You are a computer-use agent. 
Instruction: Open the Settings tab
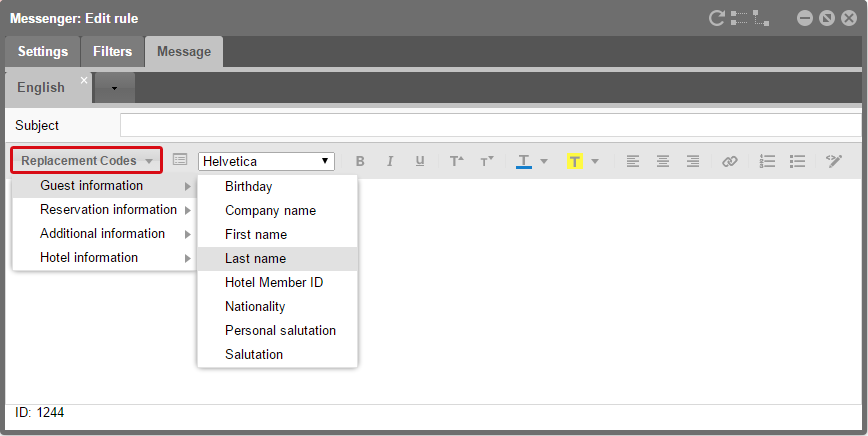pos(43,52)
